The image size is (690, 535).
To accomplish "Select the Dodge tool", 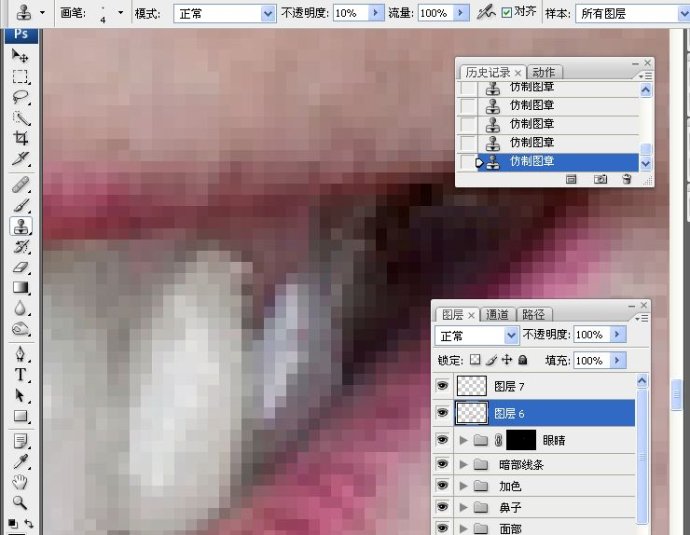I will coord(20,329).
